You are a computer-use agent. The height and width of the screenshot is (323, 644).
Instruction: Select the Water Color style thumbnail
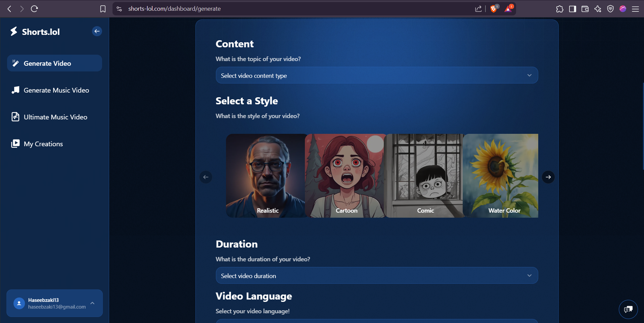(x=501, y=176)
